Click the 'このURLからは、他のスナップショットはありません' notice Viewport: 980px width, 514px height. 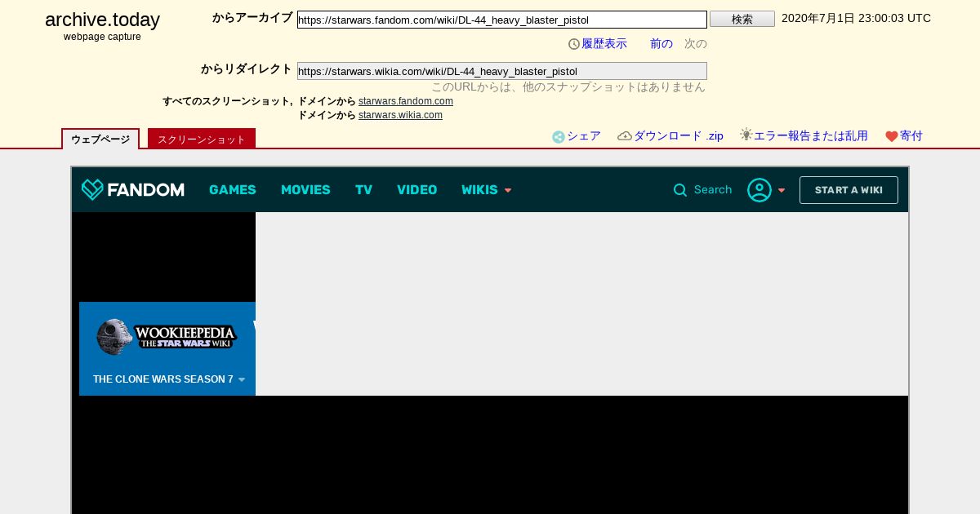tap(568, 86)
